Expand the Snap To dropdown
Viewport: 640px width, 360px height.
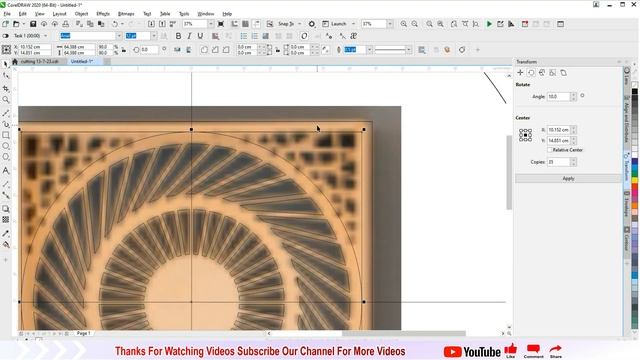[x=300, y=24]
